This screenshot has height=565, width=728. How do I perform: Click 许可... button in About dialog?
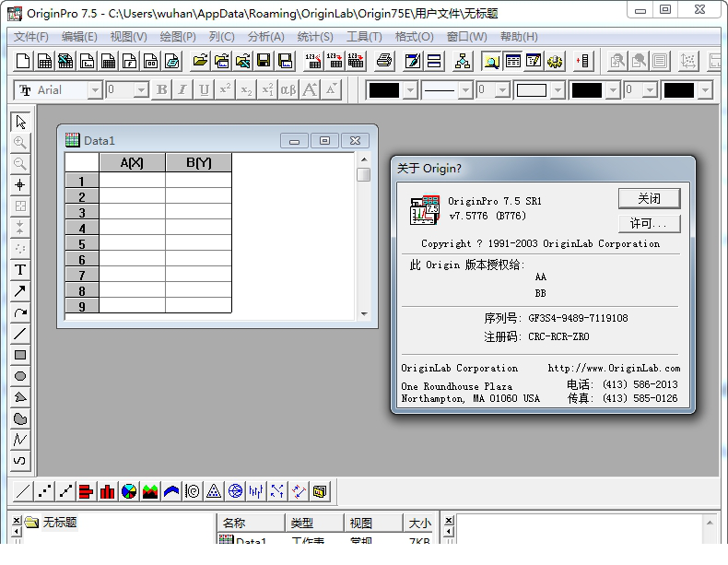tap(649, 224)
